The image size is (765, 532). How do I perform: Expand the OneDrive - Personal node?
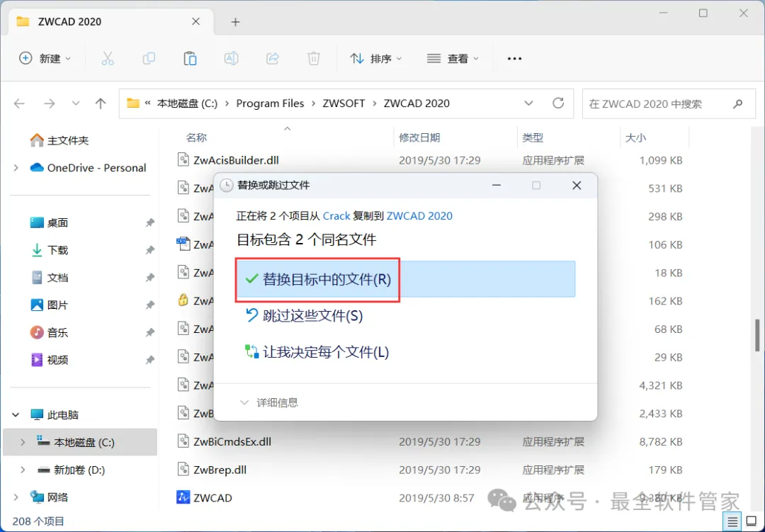pos(16,168)
